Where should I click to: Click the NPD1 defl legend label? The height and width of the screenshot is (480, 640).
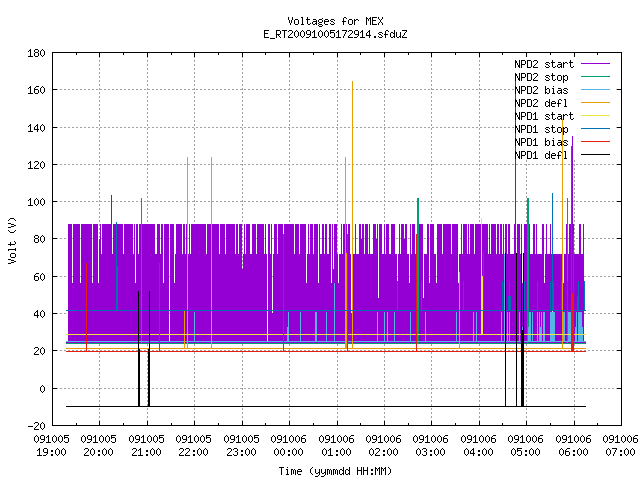541,155
